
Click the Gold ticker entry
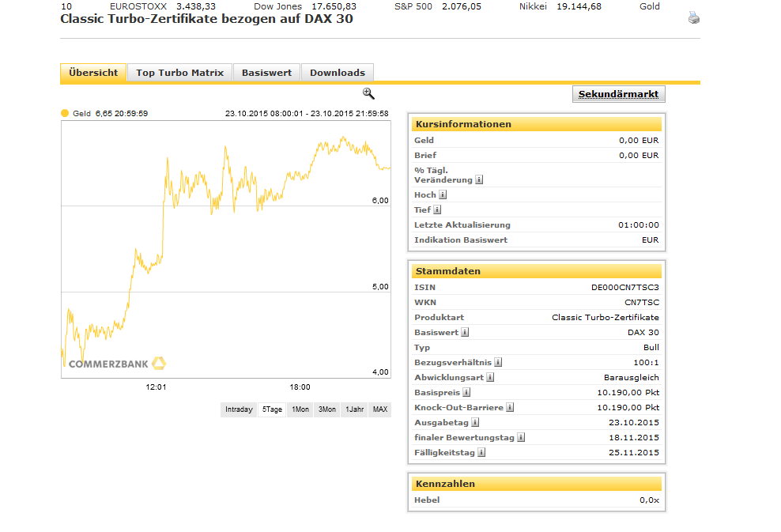650,6
